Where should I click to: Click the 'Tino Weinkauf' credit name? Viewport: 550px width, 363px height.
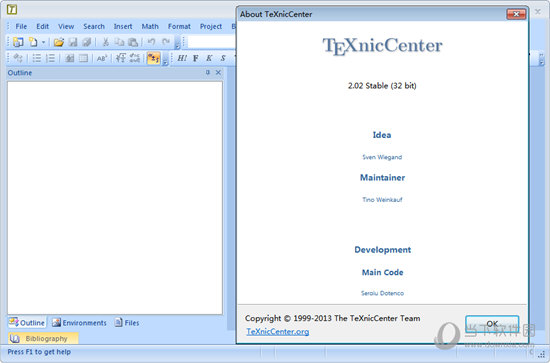(x=382, y=200)
